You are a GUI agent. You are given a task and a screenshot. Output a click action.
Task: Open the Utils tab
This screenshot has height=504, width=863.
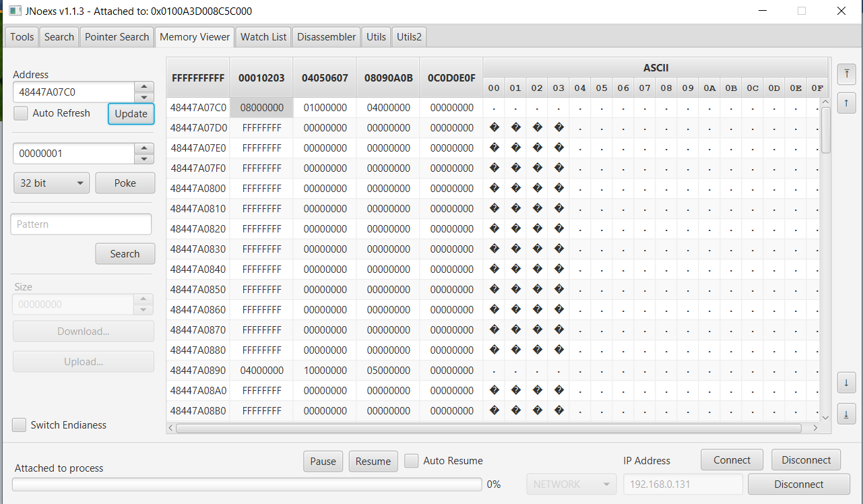pyautogui.click(x=376, y=37)
